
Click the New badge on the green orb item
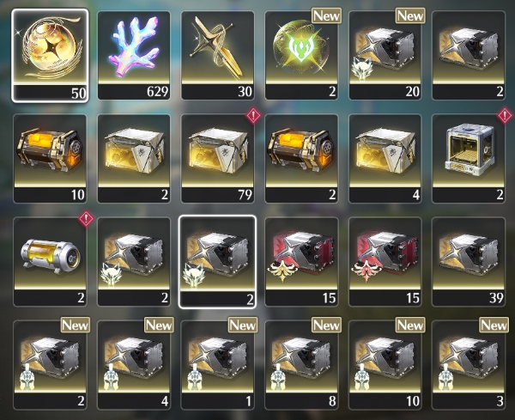click(326, 15)
